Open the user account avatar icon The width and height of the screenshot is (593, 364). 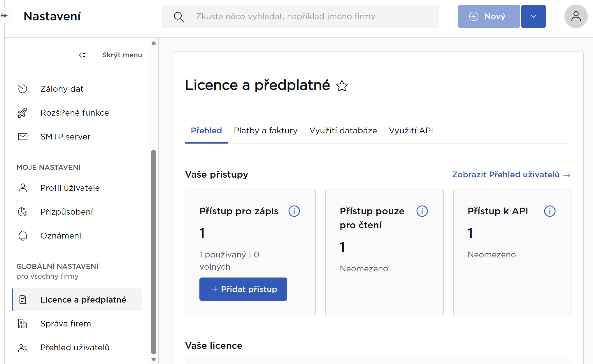pos(576,16)
